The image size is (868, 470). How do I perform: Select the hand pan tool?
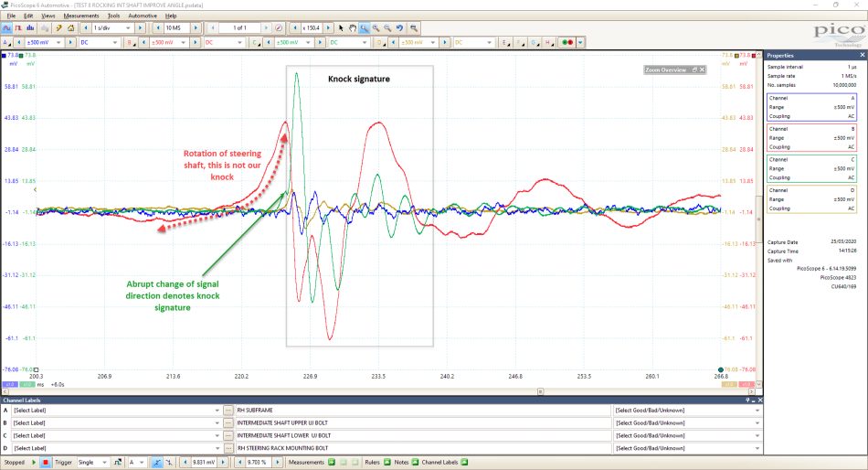(x=352, y=27)
